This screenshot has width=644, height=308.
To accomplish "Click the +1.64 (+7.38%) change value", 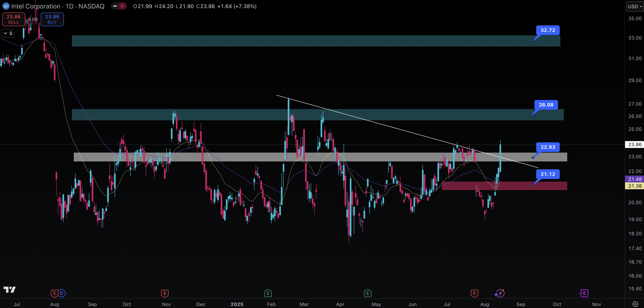I will [237, 6].
